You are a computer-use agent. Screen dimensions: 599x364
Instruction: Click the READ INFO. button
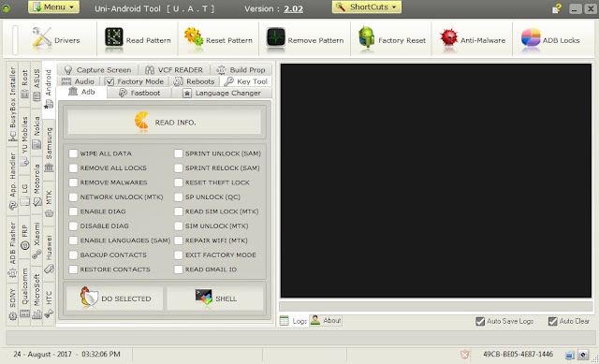[x=165, y=123]
